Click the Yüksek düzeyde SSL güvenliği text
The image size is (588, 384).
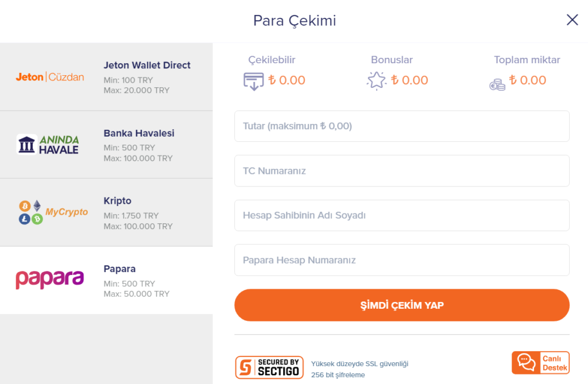point(359,364)
